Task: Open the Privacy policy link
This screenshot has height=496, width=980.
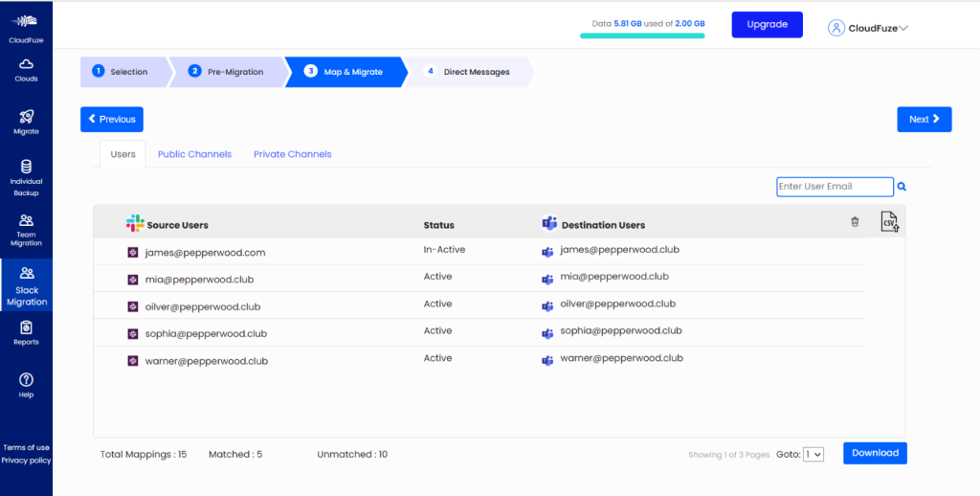Action: [x=26, y=461]
